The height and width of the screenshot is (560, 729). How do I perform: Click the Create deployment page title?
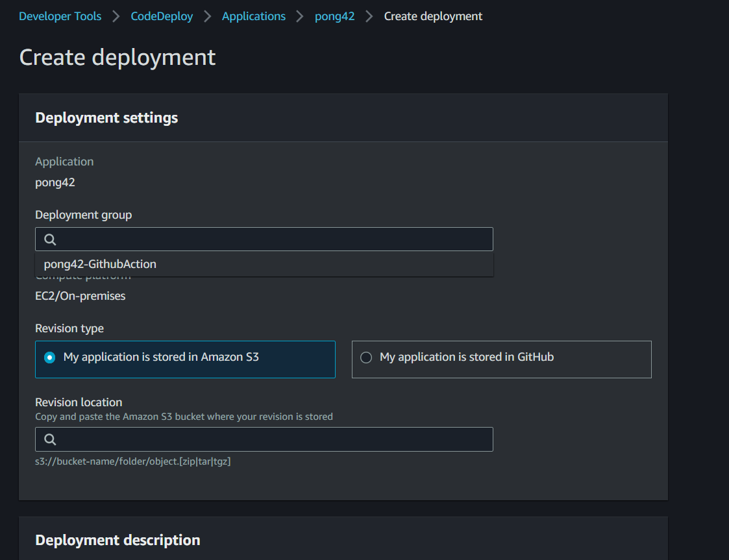[x=117, y=58]
